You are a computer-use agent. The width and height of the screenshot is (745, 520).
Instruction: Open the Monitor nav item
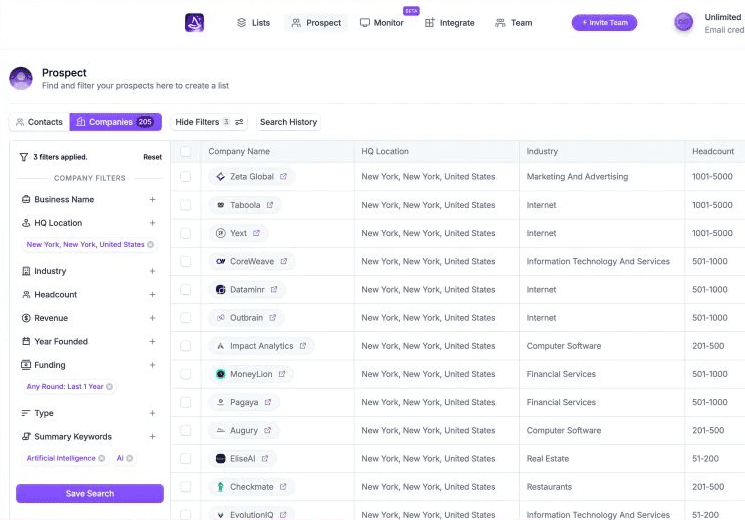tap(382, 22)
